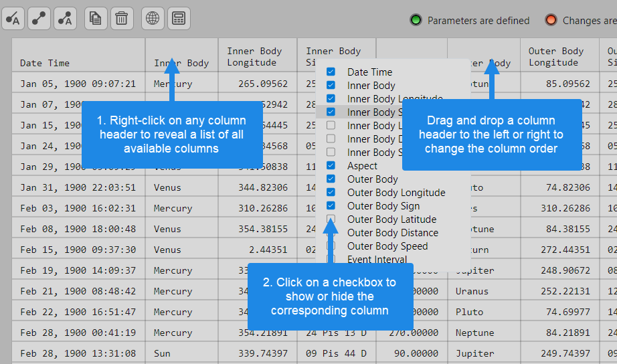Select the Feb 22, 1900 16:51:47 cell
The height and width of the screenshot is (364, 617).
click(x=78, y=311)
